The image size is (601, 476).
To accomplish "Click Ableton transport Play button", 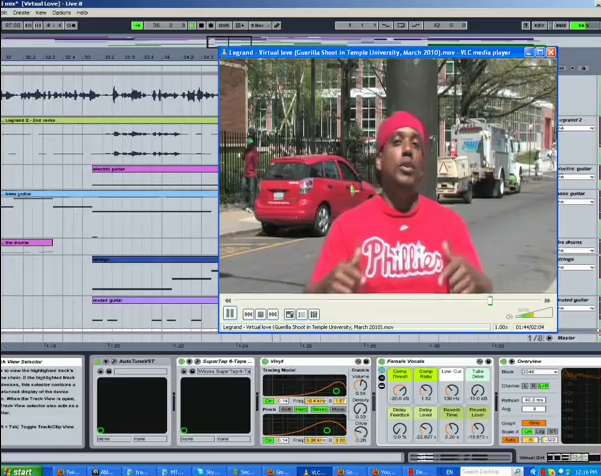I will pos(192,25).
